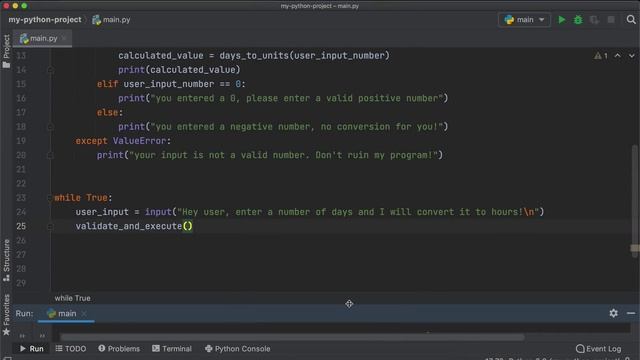
Task: Click 'except ValueError:' line text
Action: [123, 141]
